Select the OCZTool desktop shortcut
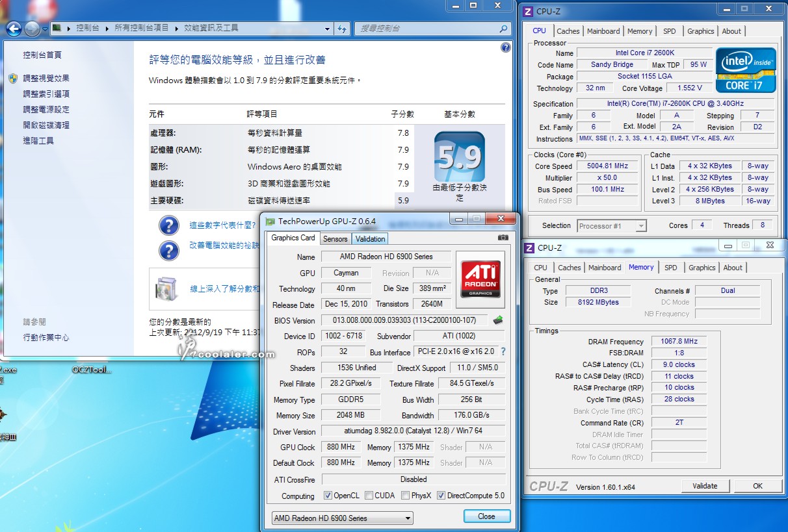The height and width of the screenshot is (532, 788). (x=92, y=370)
